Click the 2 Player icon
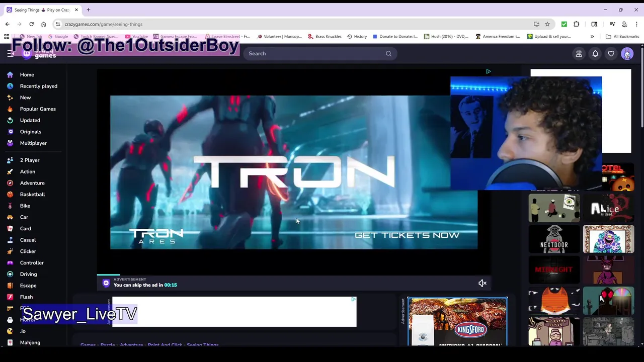Viewport: 644px width, 362px height. 10,160
